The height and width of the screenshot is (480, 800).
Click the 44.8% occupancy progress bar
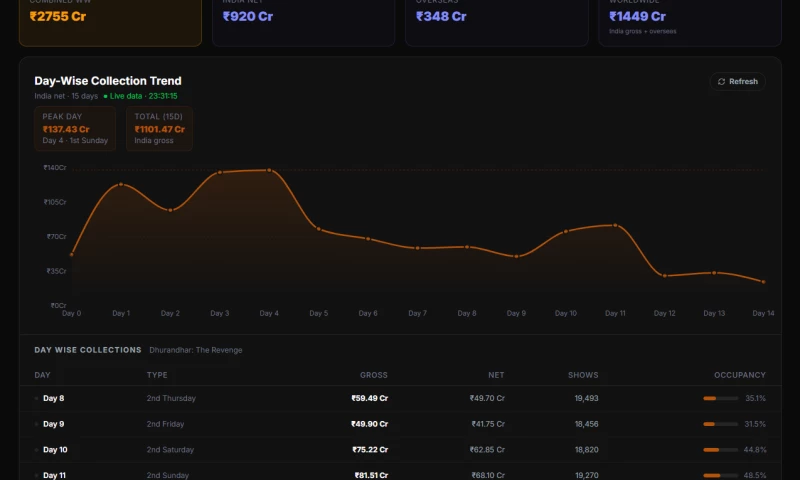click(x=720, y=449)
